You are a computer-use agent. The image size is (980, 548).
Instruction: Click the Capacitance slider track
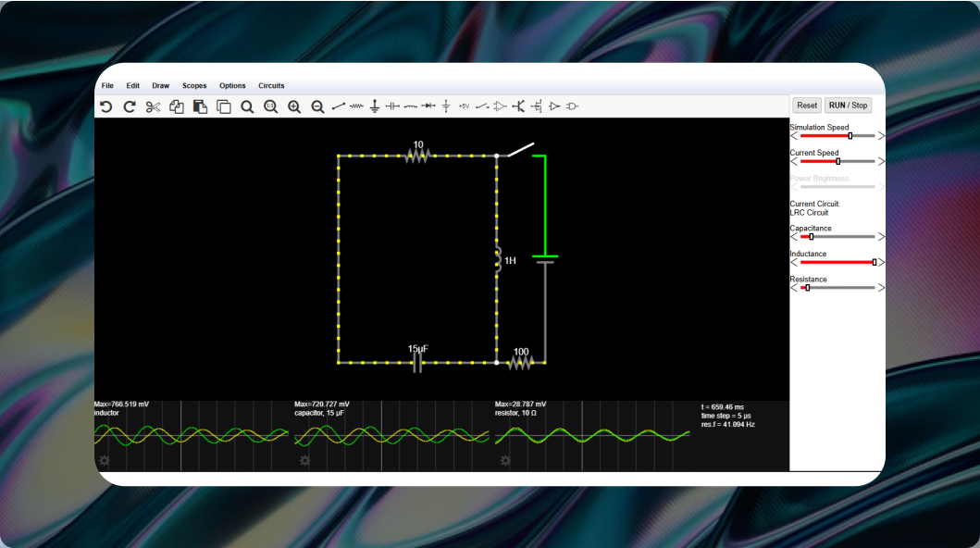(837, 237)
